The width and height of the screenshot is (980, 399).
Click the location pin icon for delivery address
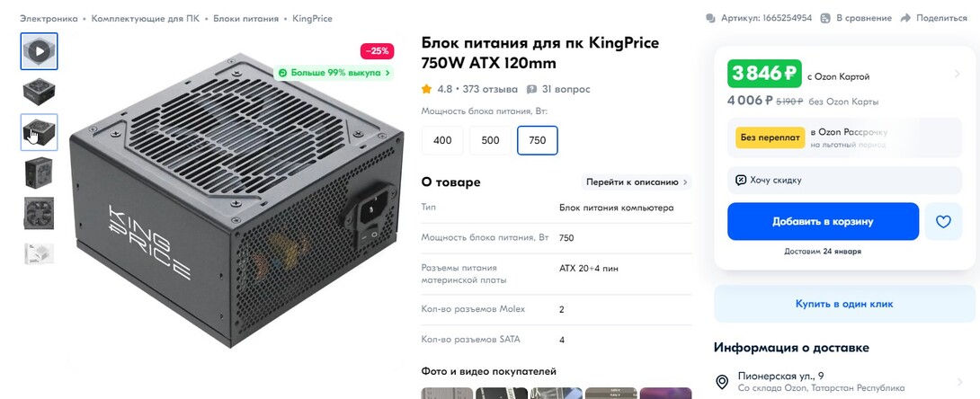722,382
